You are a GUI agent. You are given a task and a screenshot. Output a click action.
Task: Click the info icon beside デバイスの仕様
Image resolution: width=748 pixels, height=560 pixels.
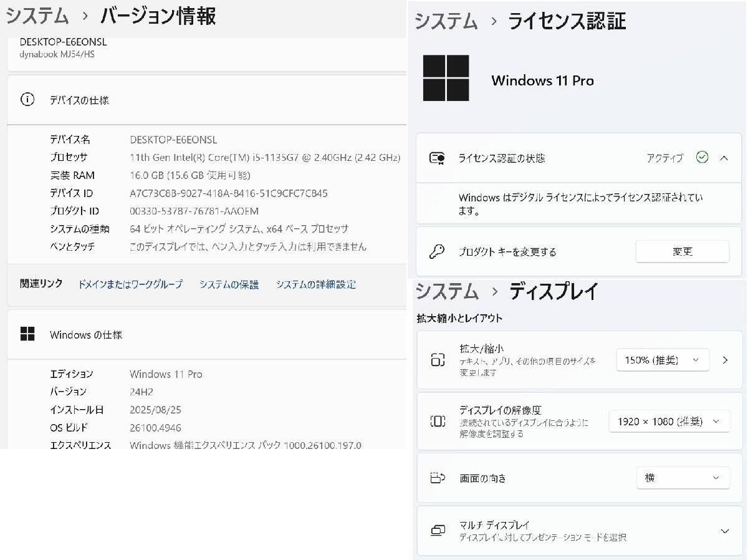click(27, 100)
